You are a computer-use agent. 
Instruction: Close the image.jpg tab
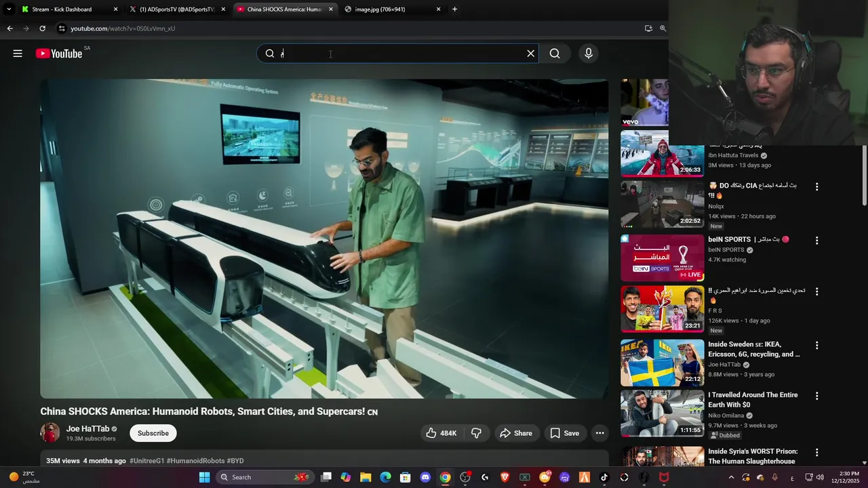[x=439, y=9]
